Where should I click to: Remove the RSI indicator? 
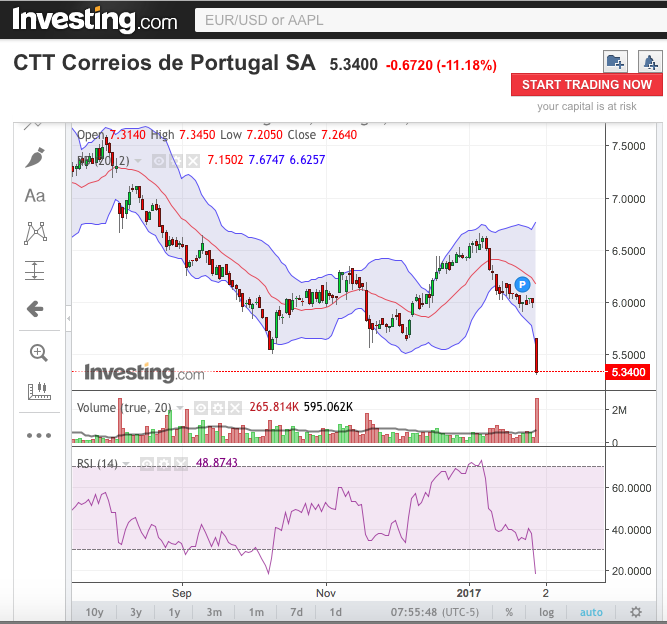pos(181,464)
